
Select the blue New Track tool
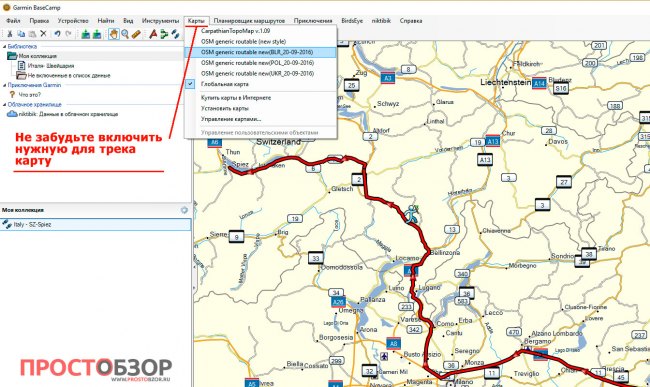pyautogui.click(x=175, y=34)
